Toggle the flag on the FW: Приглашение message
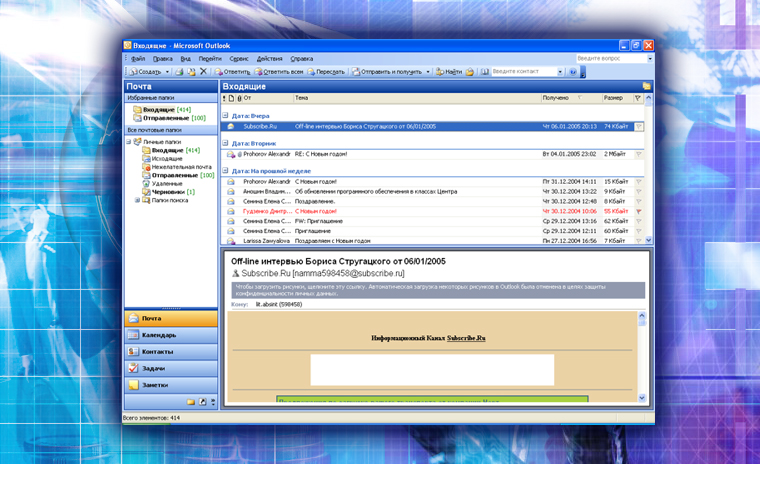Viewport: 760px width, 480px height. coord(639,221)
